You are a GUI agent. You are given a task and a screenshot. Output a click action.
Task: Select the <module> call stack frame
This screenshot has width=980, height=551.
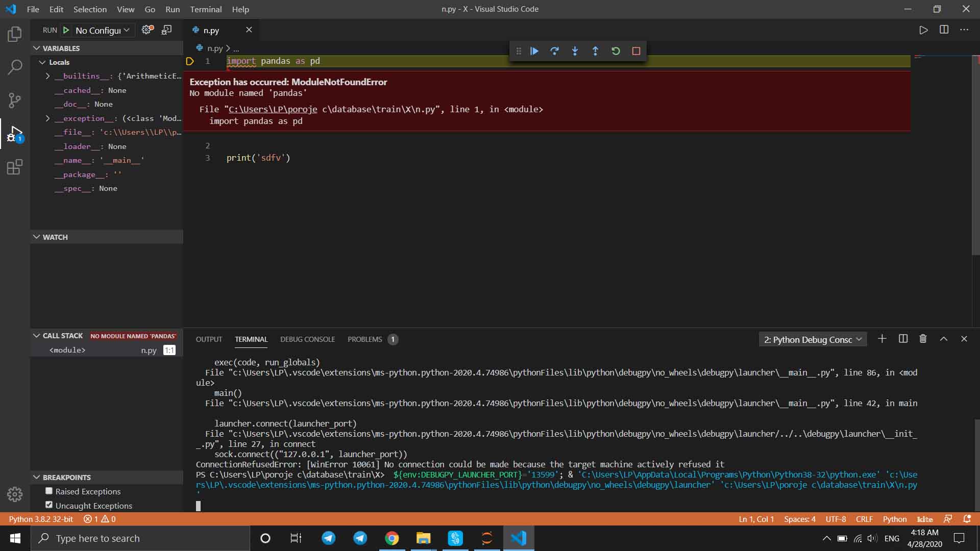[x=106, y=350]
